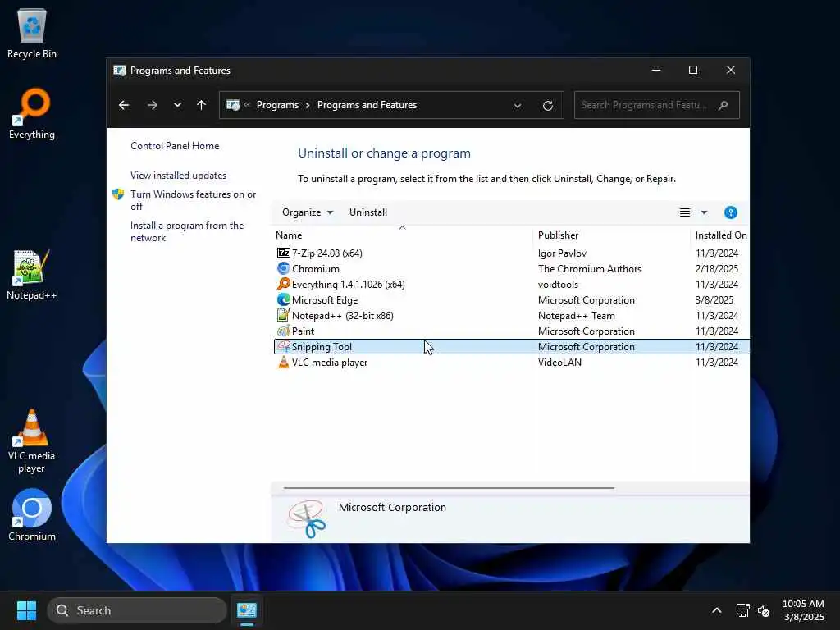
Task: Click the Control Panel icon in address bar
Action: [232, 105]
